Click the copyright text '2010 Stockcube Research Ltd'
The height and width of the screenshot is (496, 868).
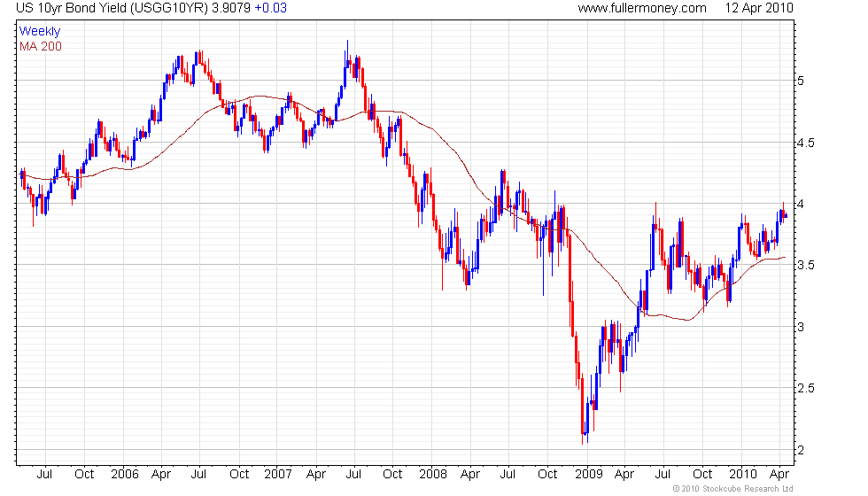[x=737, y=489]
